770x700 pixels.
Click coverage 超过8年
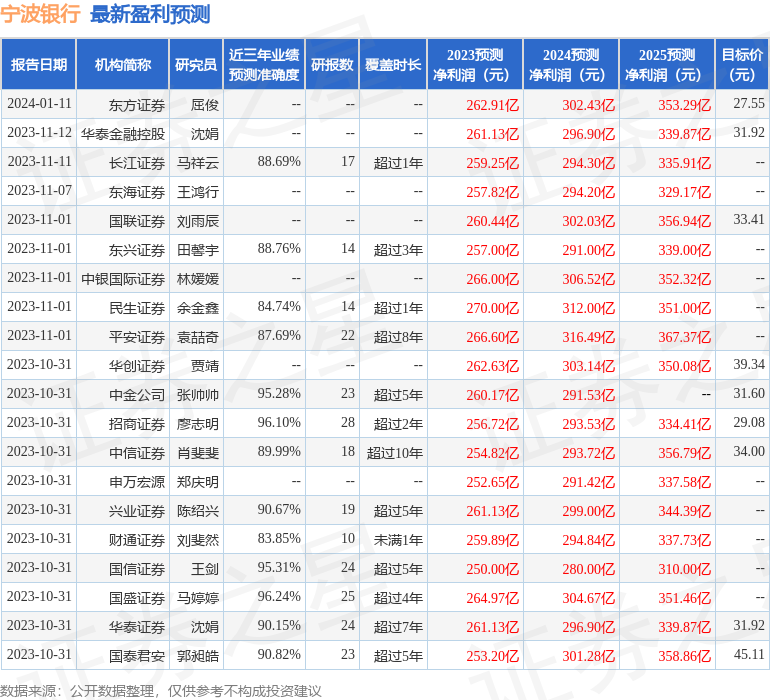click(398, 336)
